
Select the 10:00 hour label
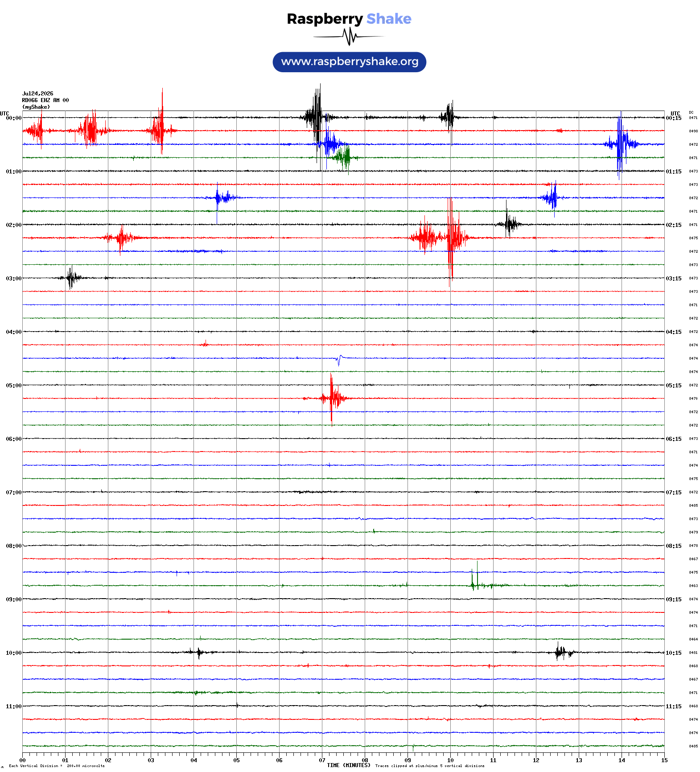coord(14,653)
